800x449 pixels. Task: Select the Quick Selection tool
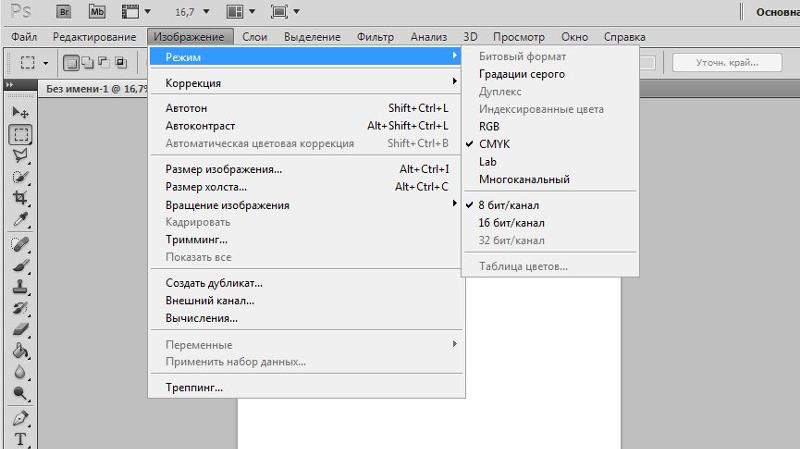click(x=20, y=177)
